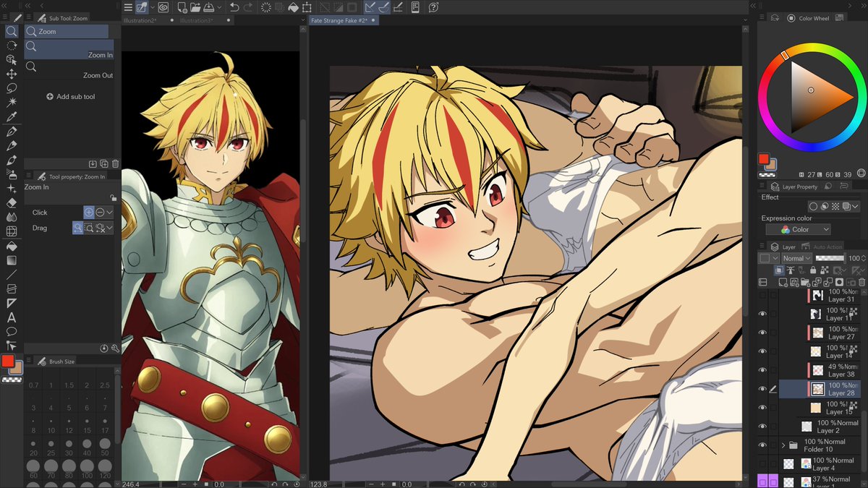Open the main hamburger menu

tap(128, 7)
